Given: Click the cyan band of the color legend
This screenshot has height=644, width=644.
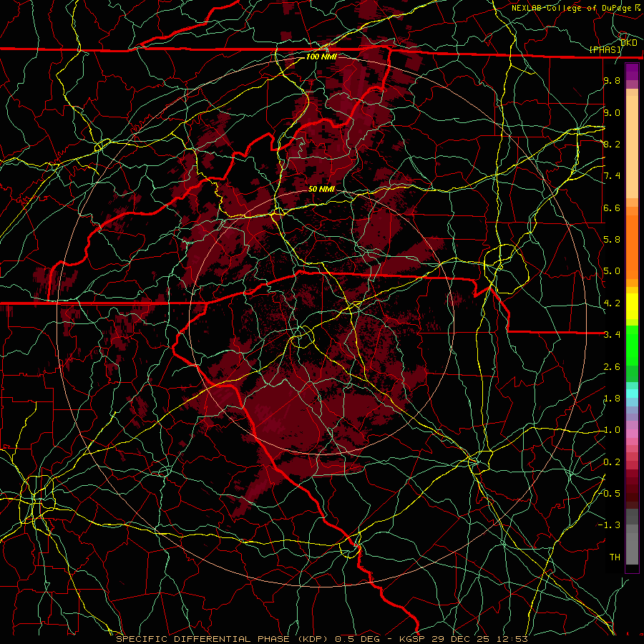Looking at the screenshot, I should [632, 394].
